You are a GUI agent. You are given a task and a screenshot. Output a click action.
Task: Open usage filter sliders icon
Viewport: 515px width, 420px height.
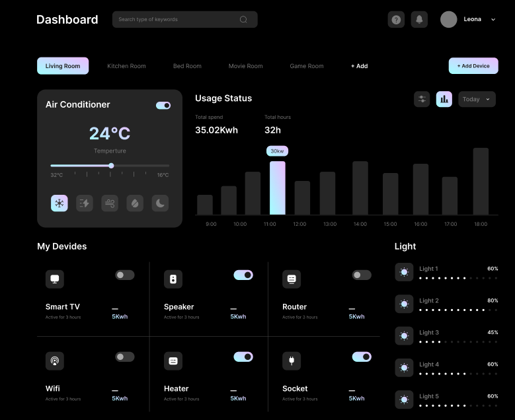pyautogui.click(x=422, y=99)
